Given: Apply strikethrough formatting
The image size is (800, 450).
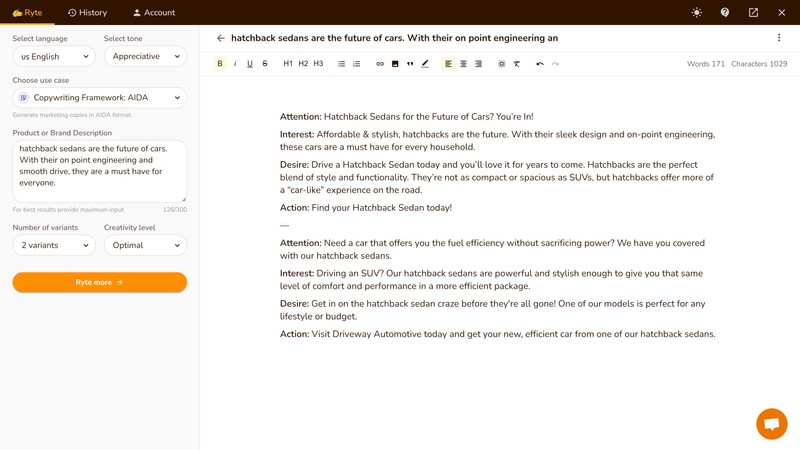Looking at the screenshot, I should (x=265, y=64).
